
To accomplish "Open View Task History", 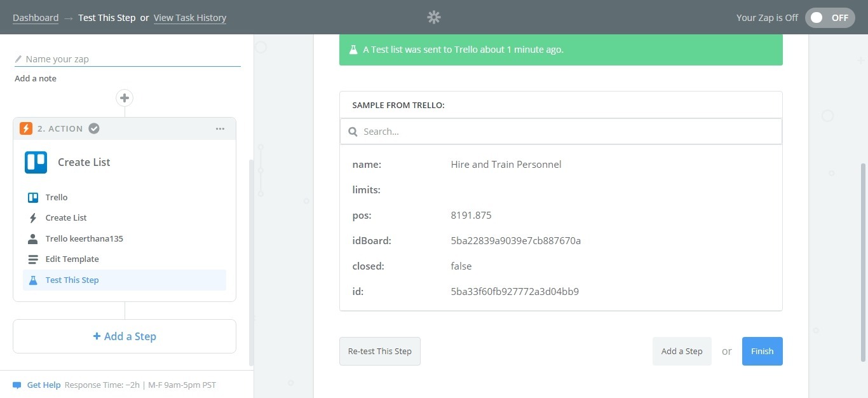I will [x=190, y=18].
